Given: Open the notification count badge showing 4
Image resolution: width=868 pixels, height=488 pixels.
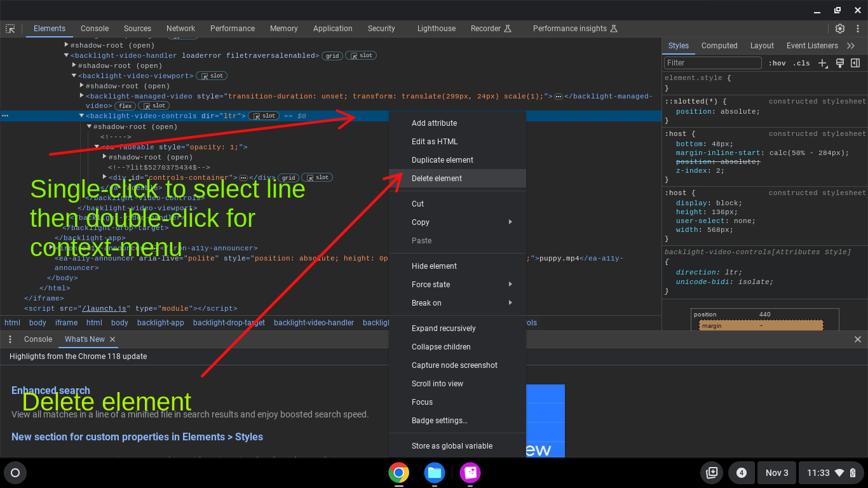Looking at the screenshot, I should coord(741,473).
